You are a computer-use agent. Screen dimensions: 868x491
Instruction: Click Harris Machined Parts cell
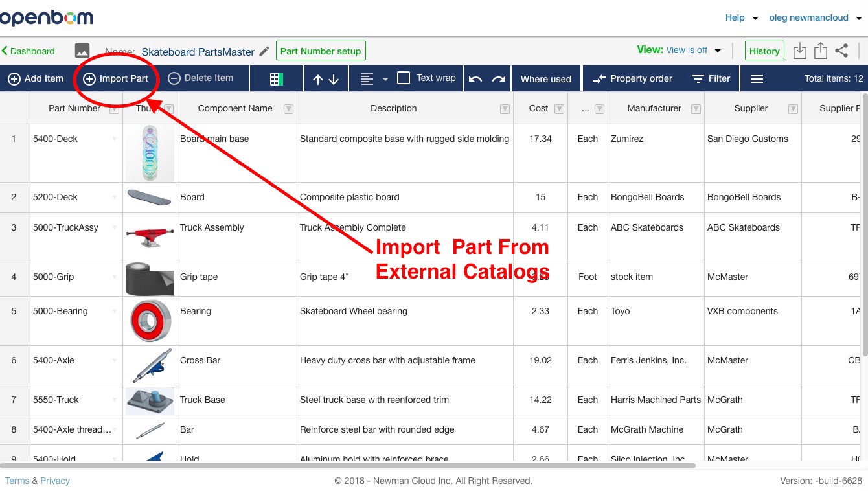click(x=656, y=400)
